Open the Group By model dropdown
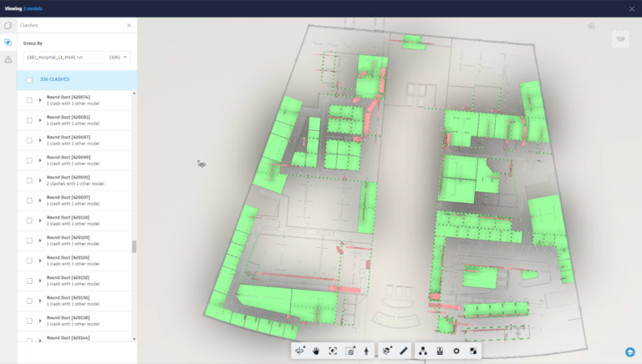 pyautogui.click(x=77, y=58)
